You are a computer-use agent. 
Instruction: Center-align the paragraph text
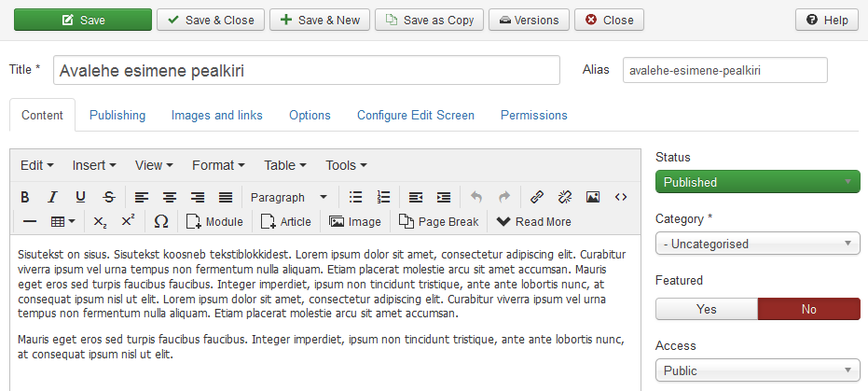click(x=170, y=197)
